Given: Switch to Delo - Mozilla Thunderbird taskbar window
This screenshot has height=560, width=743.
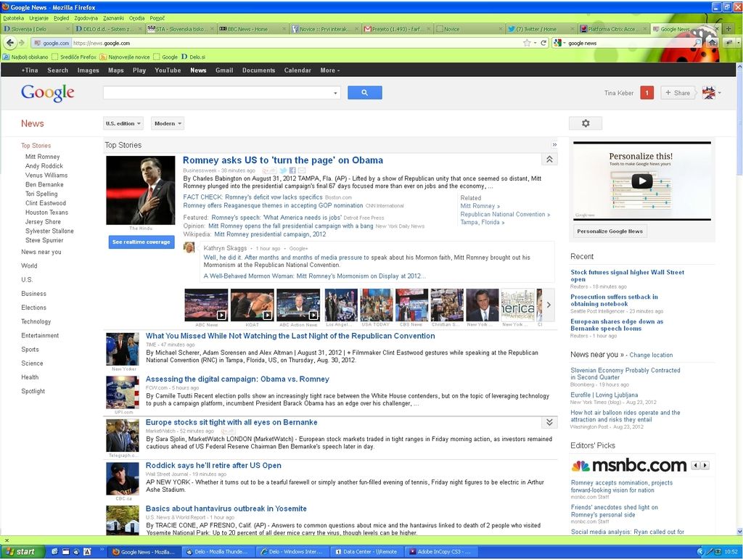Looking at the screenshot, I should click(x=217, y=551).
